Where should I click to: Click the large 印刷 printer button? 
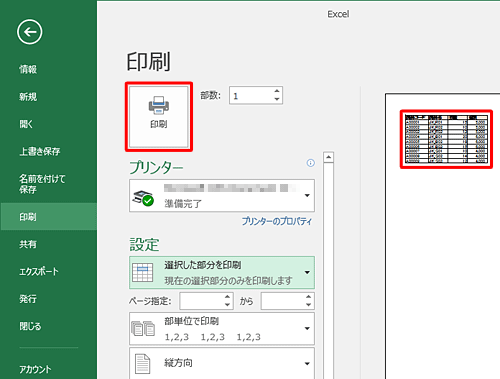pyautogui.click(x=159, y=117)
